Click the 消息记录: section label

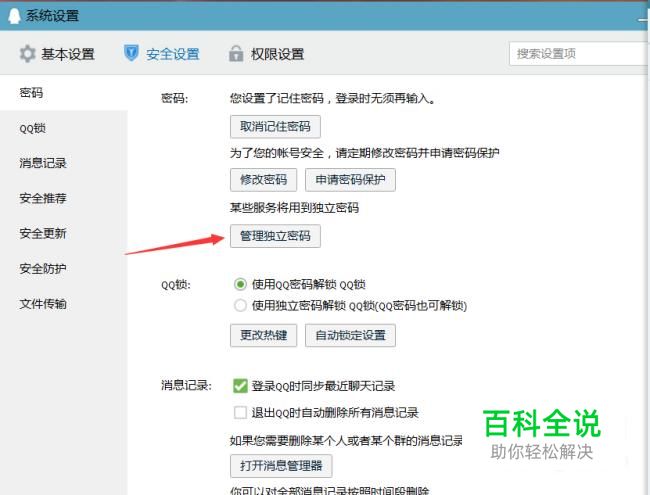186,386
